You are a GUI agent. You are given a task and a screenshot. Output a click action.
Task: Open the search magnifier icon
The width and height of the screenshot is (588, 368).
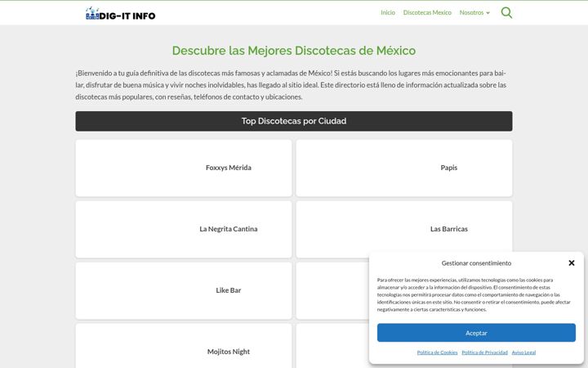click(x=506, y=13)
